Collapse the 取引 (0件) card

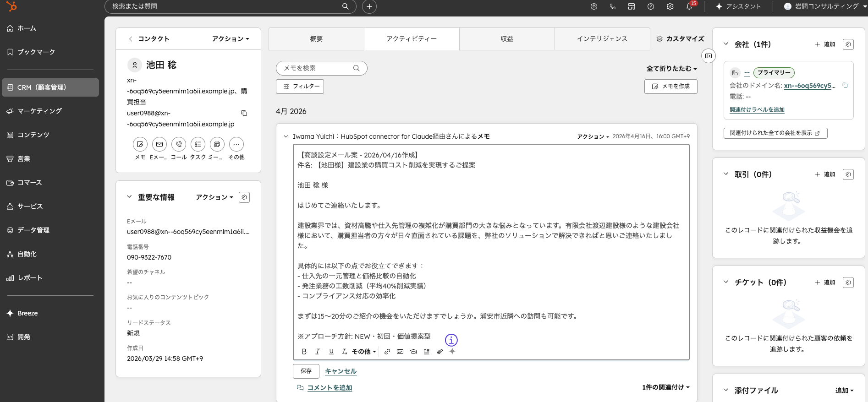726,174
